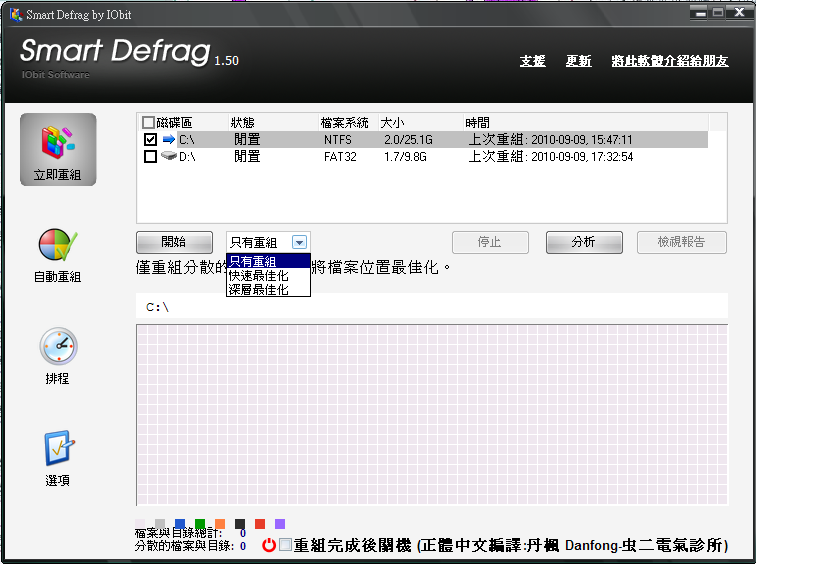Click the blue legend color square
This screenshot has height=564, width=840.
click(x=180, y=523)
